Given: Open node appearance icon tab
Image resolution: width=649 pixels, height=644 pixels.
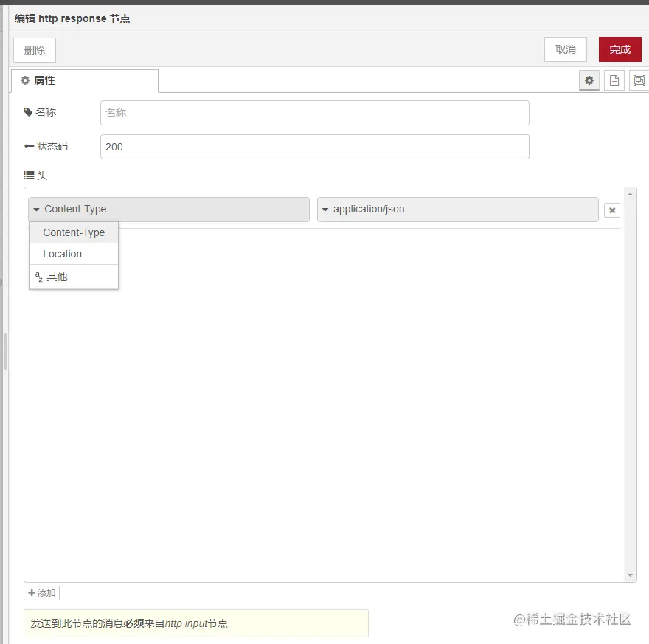Looking at the screenshot, I should tap(639, 80).
